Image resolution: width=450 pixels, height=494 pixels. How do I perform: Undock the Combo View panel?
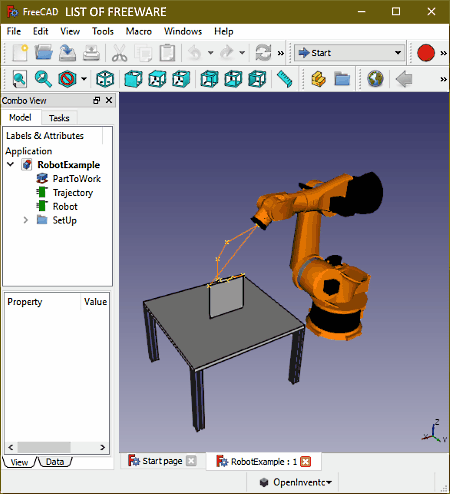[x=96, y=100]
